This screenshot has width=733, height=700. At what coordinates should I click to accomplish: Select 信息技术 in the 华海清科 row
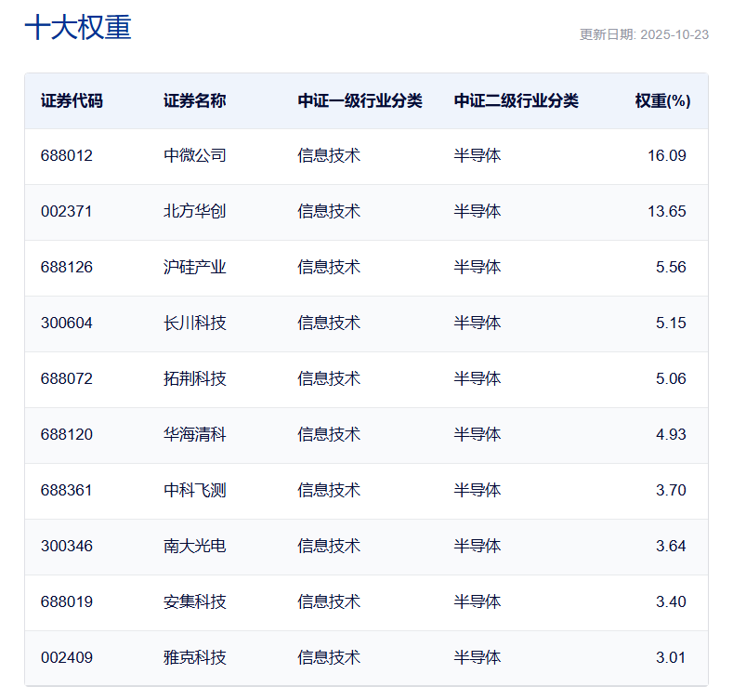[329, 435]
